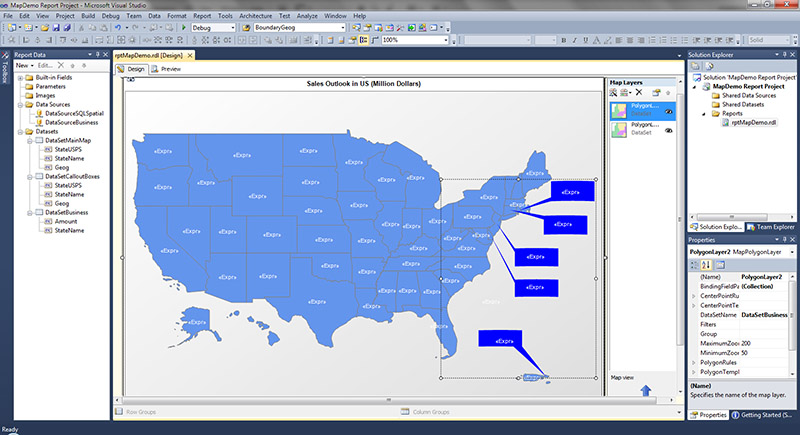This screenshot has height=435, width=800.
Task: Expand the Built-in Fields node
Action: click(20, 78)
